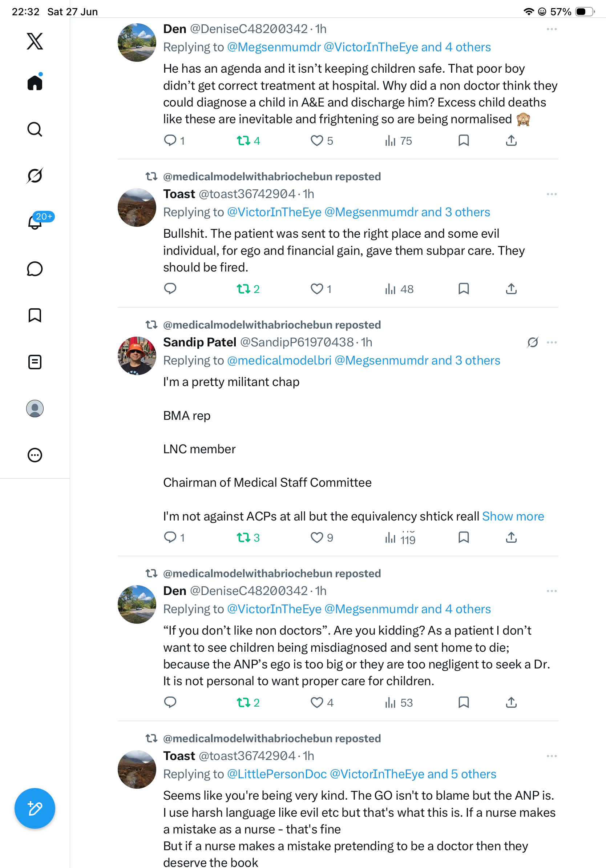Open the X logo home
The height and width of the screenshot is (868, 606).
click(35, 41)
